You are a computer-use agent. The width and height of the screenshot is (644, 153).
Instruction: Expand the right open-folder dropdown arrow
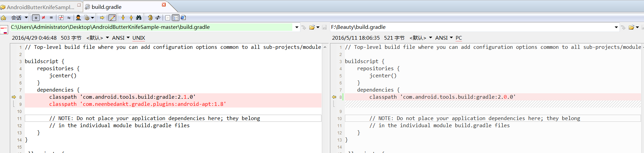(637, 27)
